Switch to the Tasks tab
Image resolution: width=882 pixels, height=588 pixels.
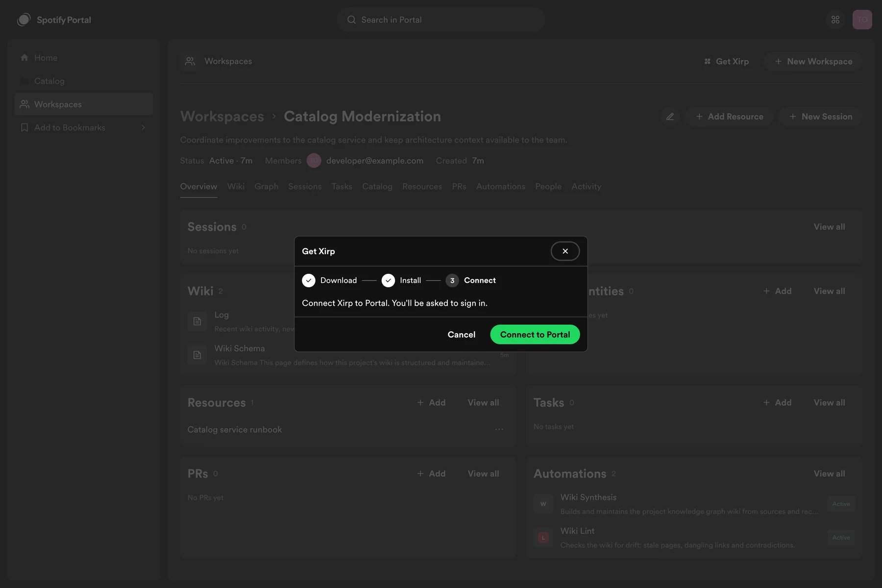342,187
